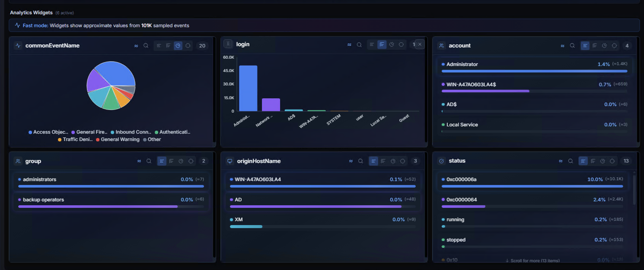Click the count badge showing 20
644x270 pixels.
202,46
